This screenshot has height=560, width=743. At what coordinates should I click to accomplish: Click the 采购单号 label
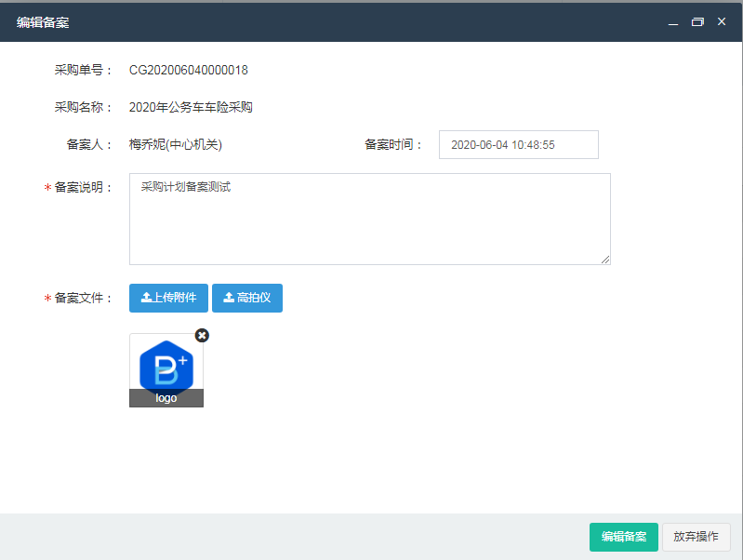(x=83, y=70)
